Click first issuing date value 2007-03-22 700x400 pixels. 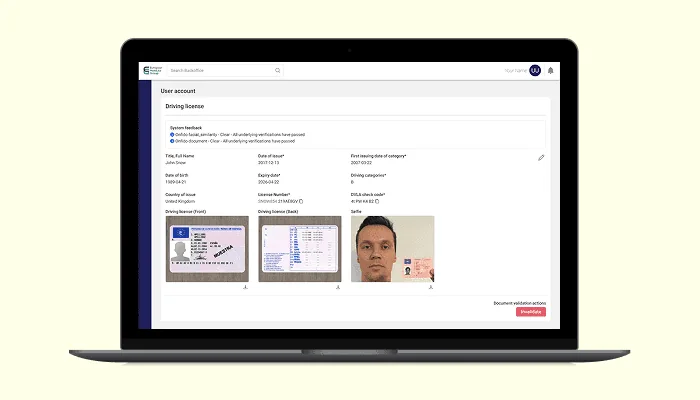361,163
